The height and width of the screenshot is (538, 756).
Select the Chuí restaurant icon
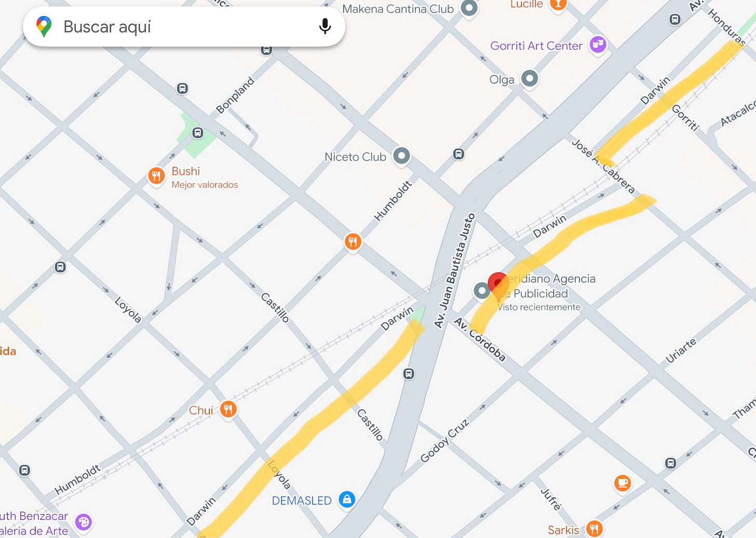[x=228, y=409]
